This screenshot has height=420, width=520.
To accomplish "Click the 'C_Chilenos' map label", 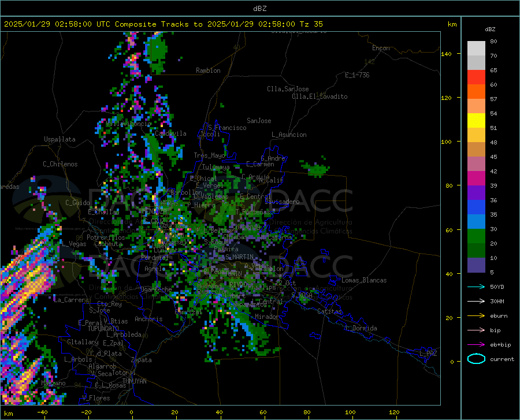I will 60,164.
